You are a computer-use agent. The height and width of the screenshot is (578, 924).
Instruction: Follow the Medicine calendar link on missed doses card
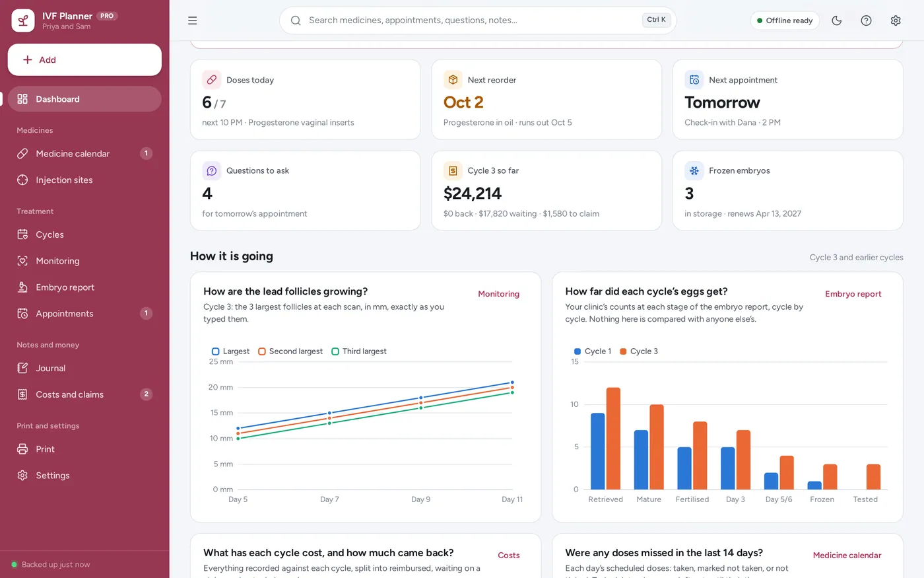click(847, 556)
